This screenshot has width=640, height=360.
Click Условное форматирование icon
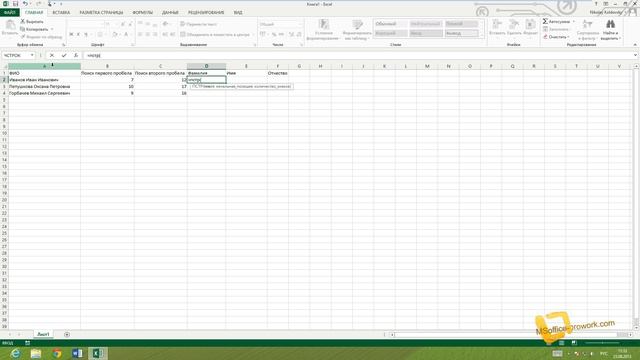click(x=323, y=25)
